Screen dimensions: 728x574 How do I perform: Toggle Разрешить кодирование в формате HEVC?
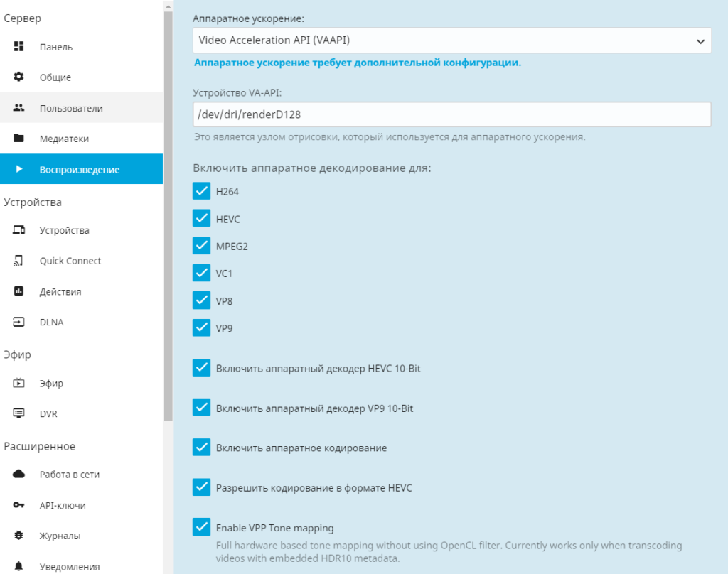[202, 488]
